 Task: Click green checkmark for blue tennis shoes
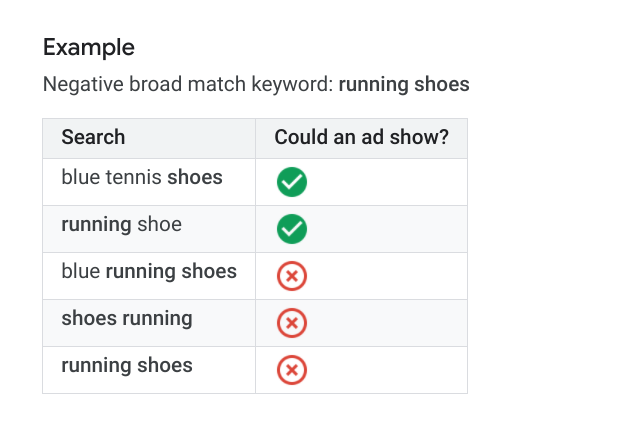(292, 182)
